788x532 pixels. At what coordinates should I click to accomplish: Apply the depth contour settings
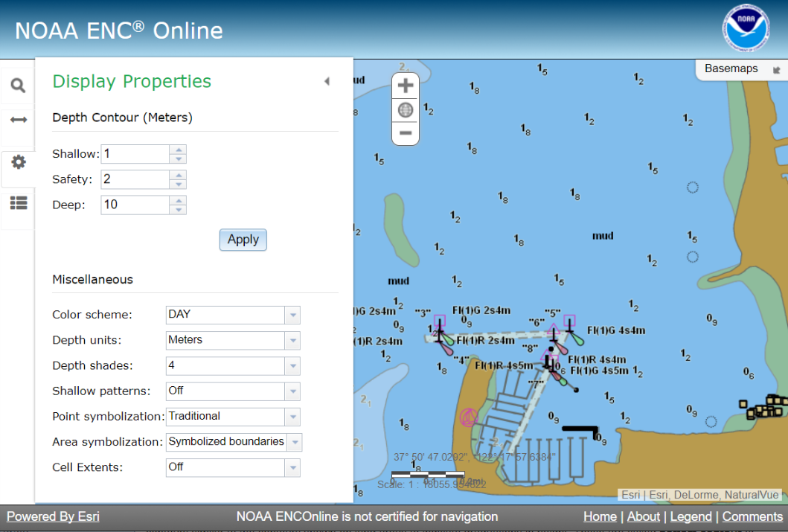tap(243, 240)
